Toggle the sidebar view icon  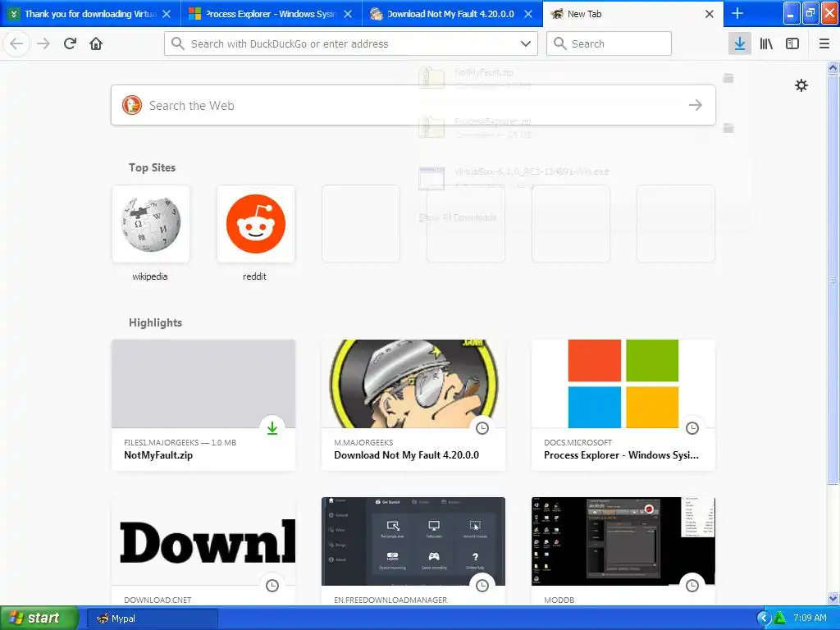click(792, 43)
